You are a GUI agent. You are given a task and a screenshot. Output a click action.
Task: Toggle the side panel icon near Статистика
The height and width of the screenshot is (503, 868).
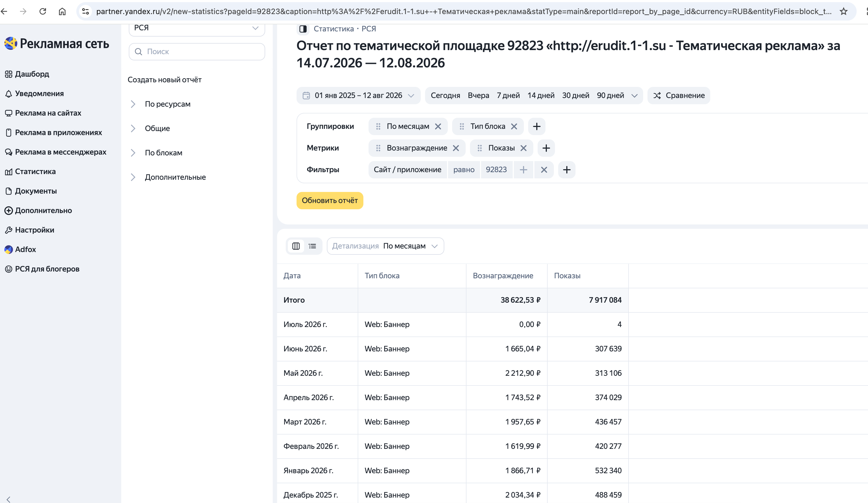pyautogui.click(x=303, y=29)
